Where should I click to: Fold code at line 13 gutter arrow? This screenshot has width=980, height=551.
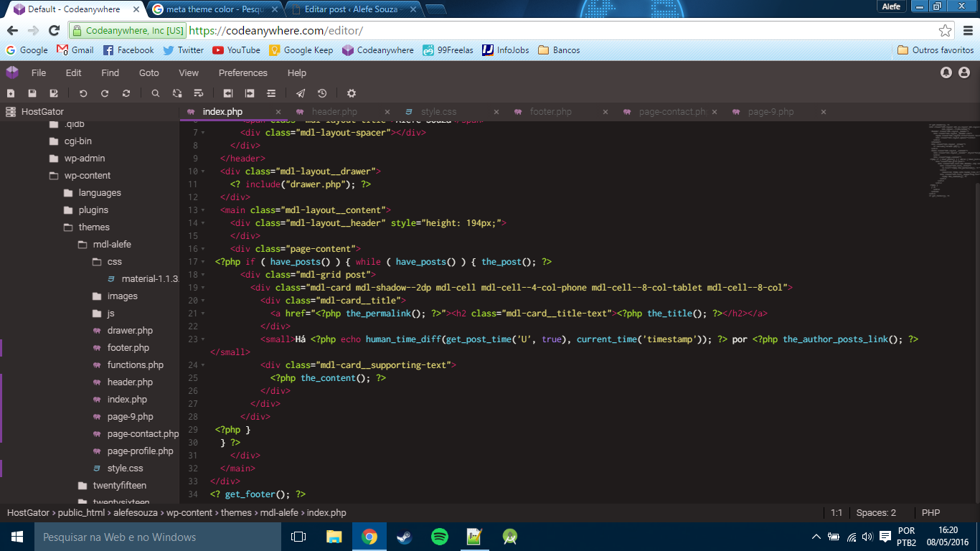[203, 210]
